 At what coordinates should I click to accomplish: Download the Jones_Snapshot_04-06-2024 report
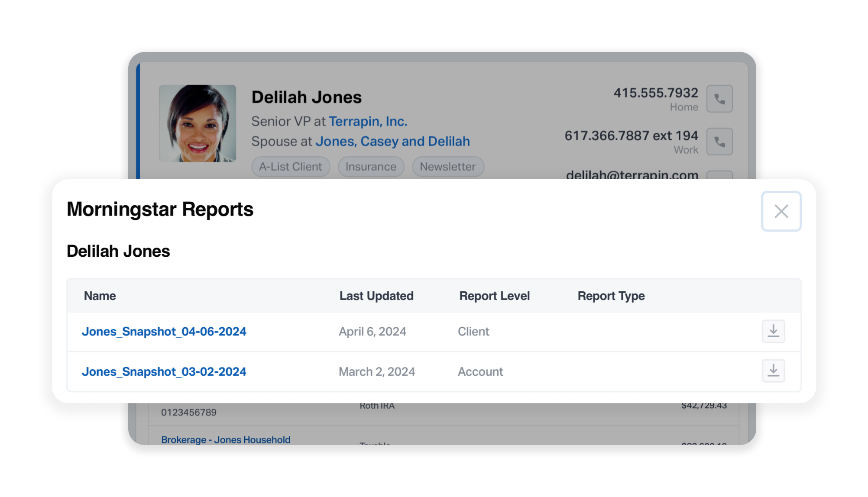click(773, 331)
